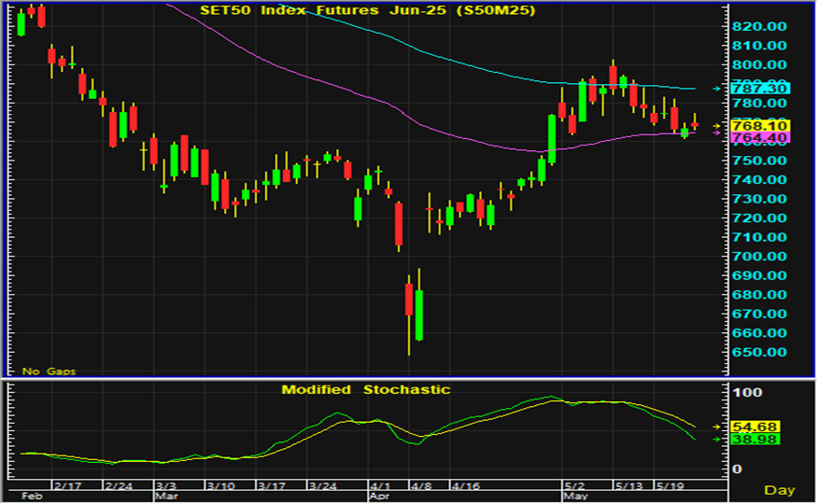Click the cyan arrow beside the 787.30 label

tap(716, 89)
